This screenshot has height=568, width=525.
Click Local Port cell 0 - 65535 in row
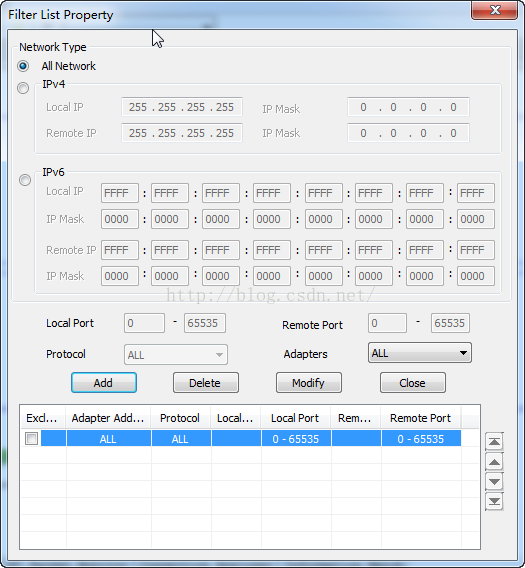click(x=296, y=439)
